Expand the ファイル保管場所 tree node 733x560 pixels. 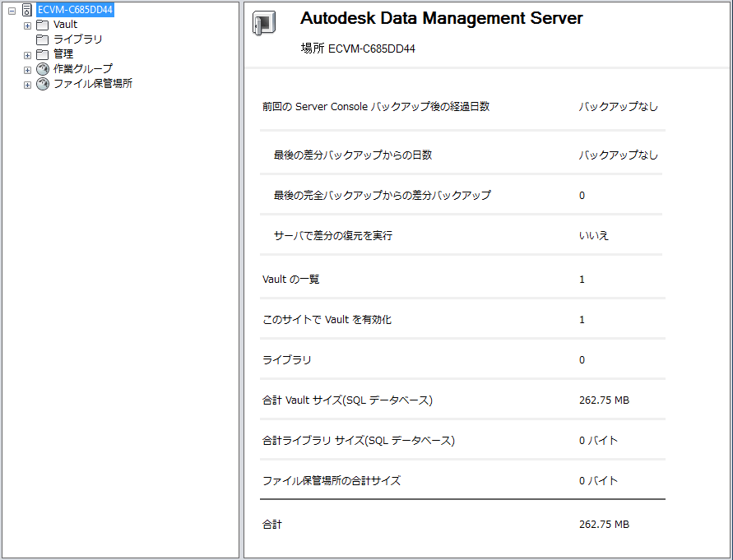27,85
